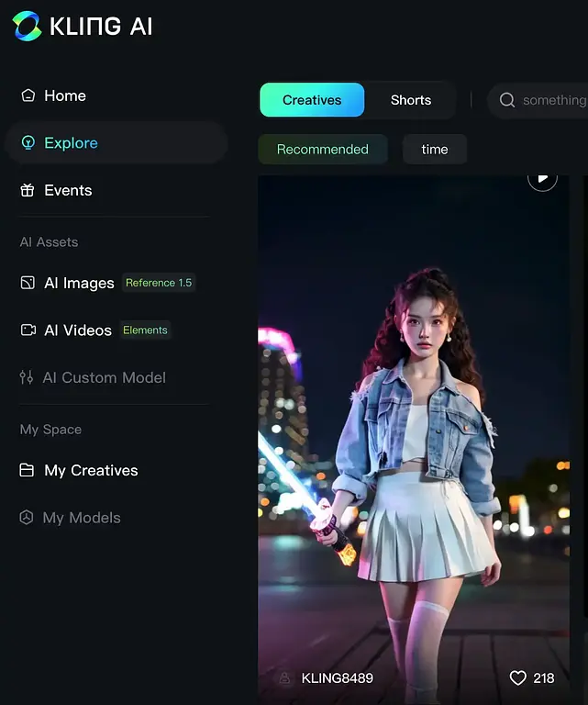Viewport: 588px width, 705px height.
Task: Sort the feed by time
Action: (435, 150)
